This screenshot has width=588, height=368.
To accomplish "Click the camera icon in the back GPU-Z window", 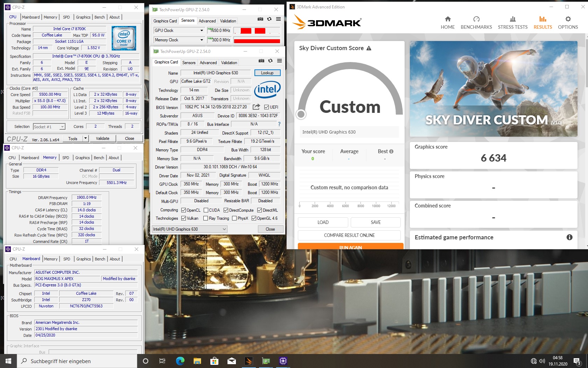I will pos(260,19).
